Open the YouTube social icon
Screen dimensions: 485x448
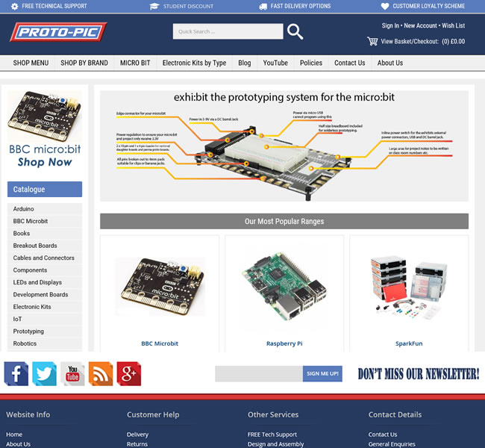(x=72, y=373)
